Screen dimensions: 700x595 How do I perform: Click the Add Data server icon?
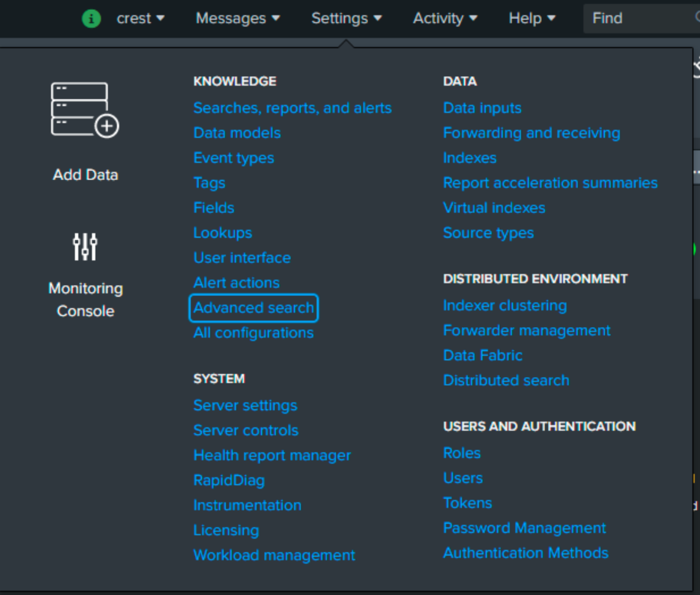[85, 110]
